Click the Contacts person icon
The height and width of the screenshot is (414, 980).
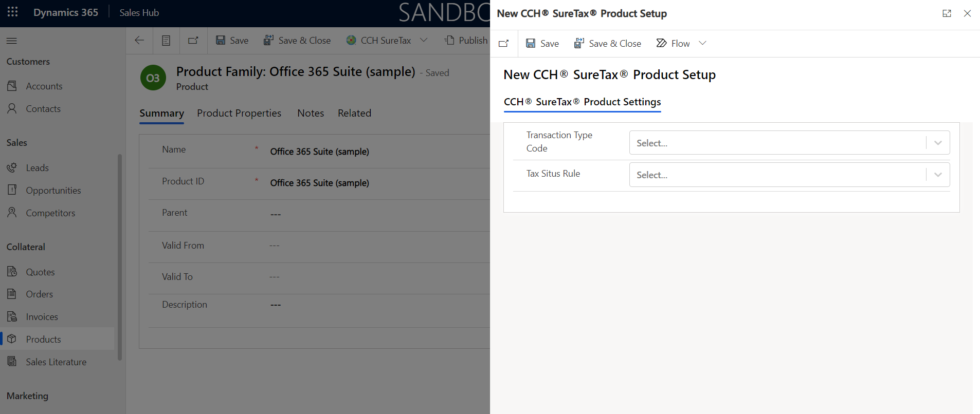coord(12,108)
